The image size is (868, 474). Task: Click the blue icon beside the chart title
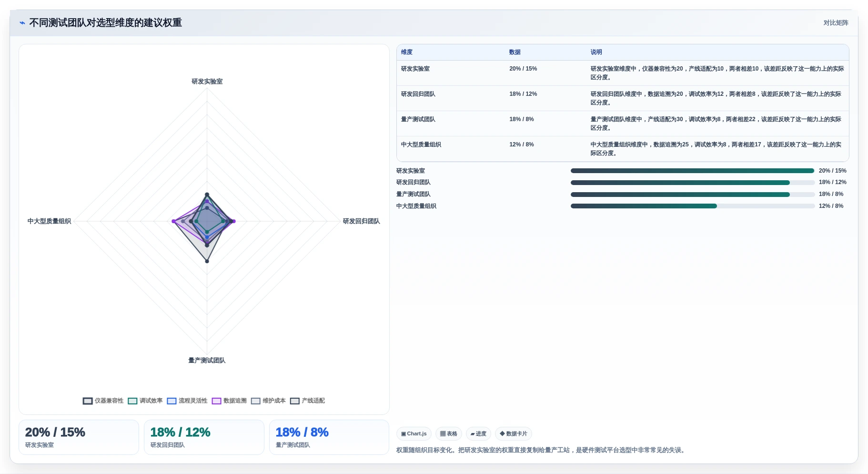coord(22,23)
